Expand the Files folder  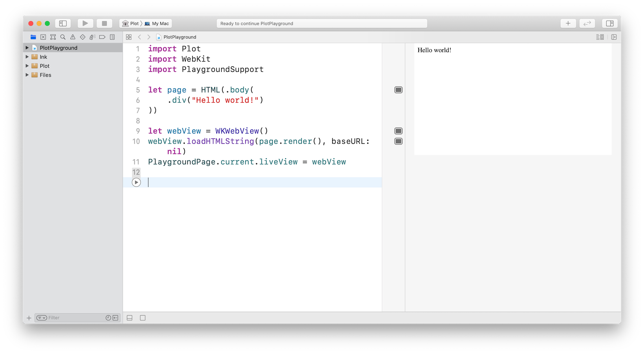click(x=27, y=75)
